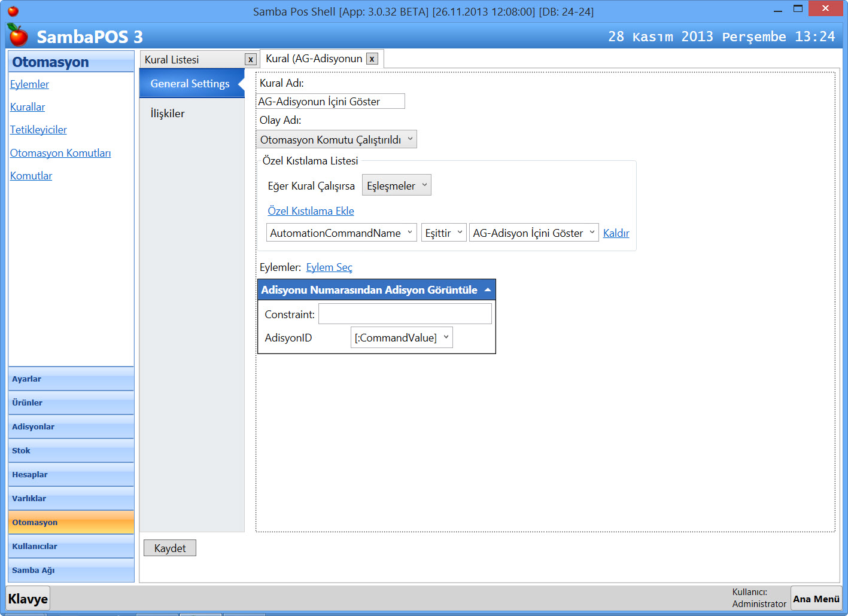Click the Kaldır link
Viewport: 848px width, 616px height.
[616, 233]
